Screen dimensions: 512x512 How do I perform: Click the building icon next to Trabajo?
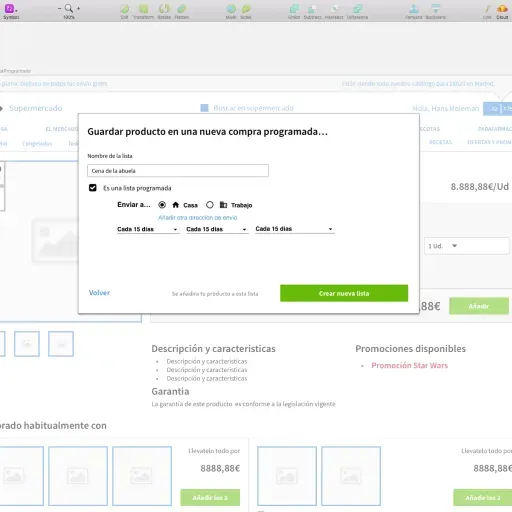pyautogui.click(x=223, y=205)
